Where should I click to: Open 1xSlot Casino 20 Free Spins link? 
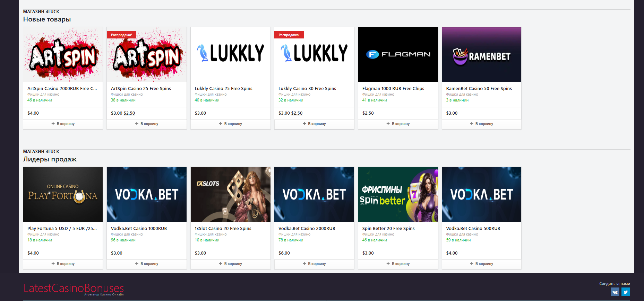tap(223, 229)
